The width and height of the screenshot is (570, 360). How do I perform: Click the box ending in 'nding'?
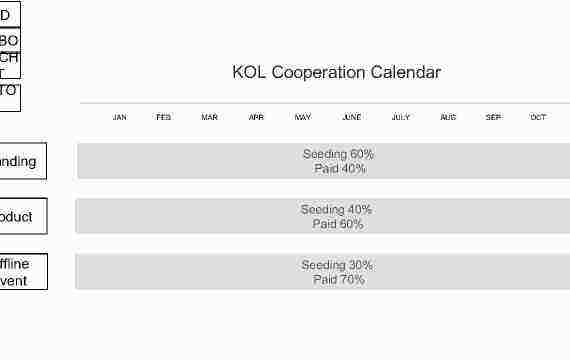(x=23, y=161)
